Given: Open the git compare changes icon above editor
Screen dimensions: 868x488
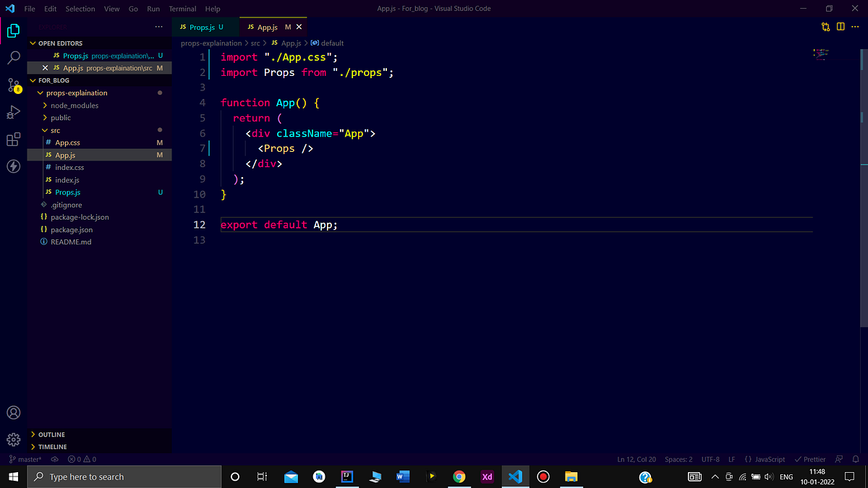Looking at the screenshot, I should [825, 25].
